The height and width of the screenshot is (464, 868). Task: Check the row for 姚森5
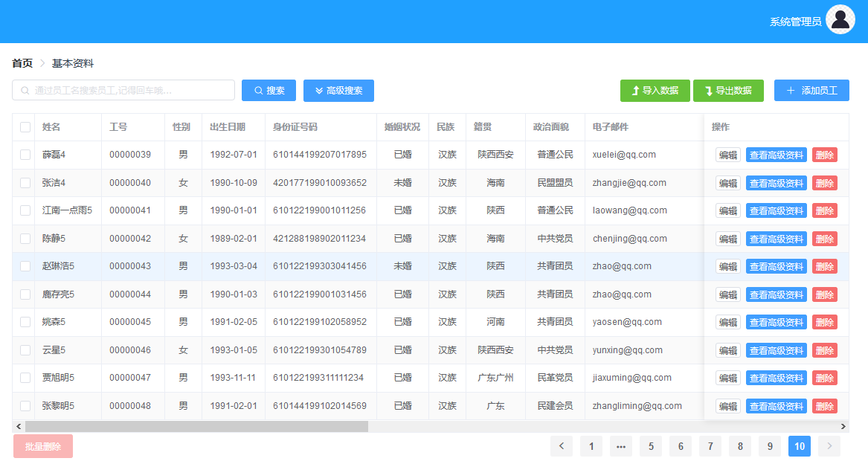(25, 322)
